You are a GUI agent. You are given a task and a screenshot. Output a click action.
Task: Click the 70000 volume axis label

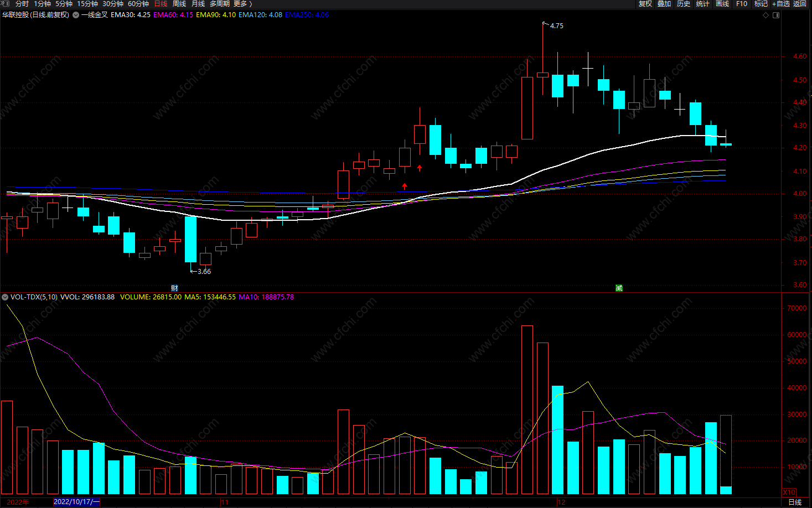click(x=797, y=308)
